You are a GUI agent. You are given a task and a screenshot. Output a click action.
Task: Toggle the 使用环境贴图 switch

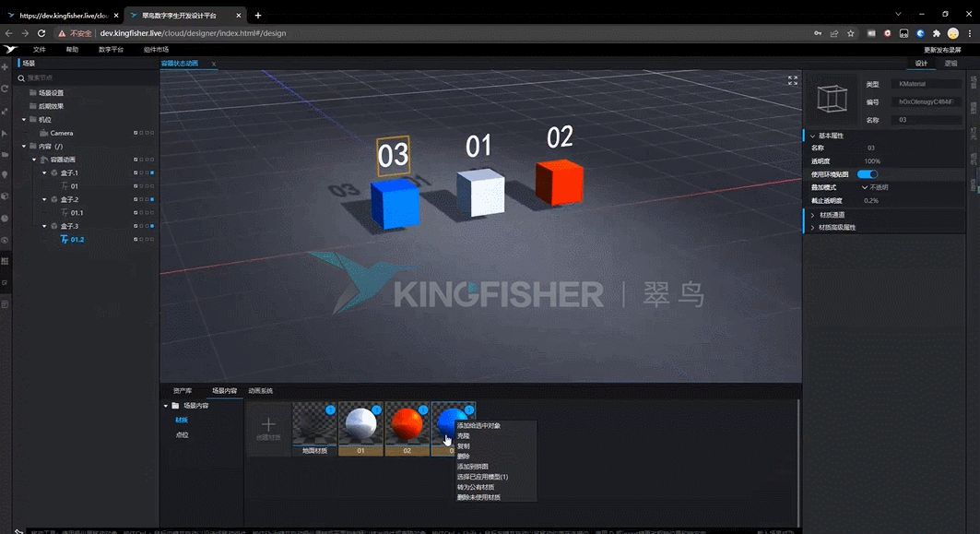click(x=868, y=174)
